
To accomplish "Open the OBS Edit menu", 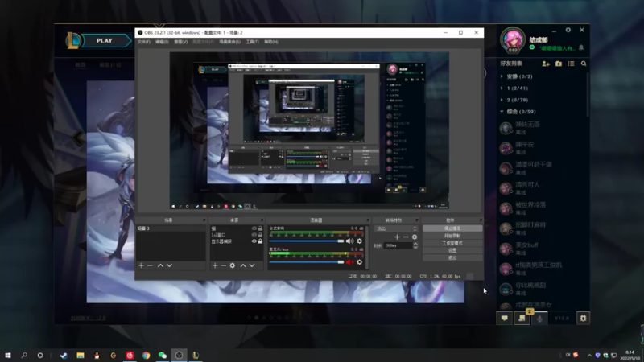I will (x=162, y=42).
